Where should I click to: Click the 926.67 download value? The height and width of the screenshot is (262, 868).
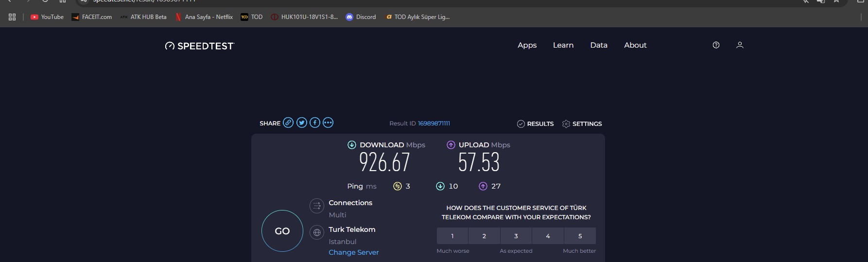click(384, 162)
